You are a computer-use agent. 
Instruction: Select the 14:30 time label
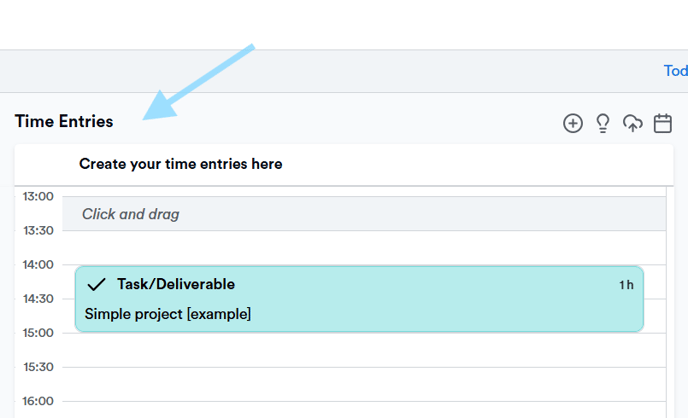38,299
